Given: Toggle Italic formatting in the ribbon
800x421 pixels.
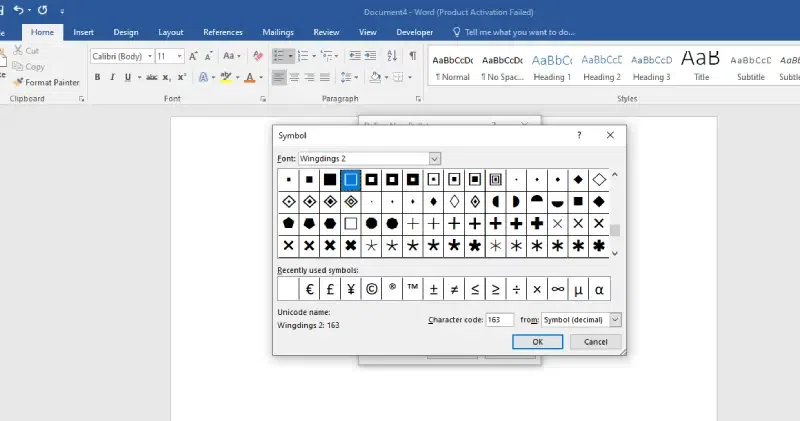Looking at the screenshot, I should (113, 77).
